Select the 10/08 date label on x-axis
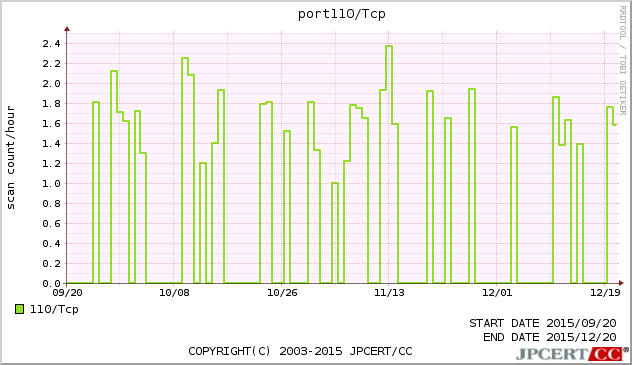 (x=174, y=292)
